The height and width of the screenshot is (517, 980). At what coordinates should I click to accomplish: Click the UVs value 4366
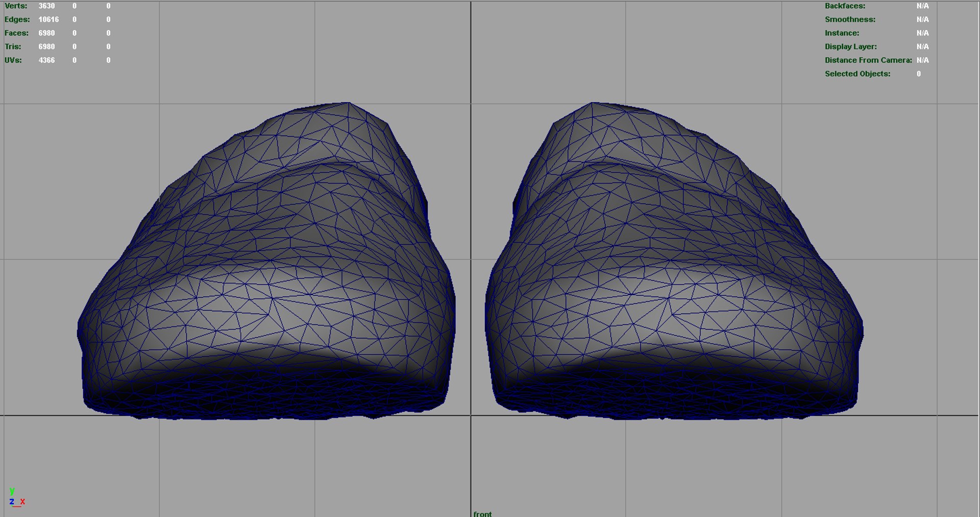[x=46, y=60]
